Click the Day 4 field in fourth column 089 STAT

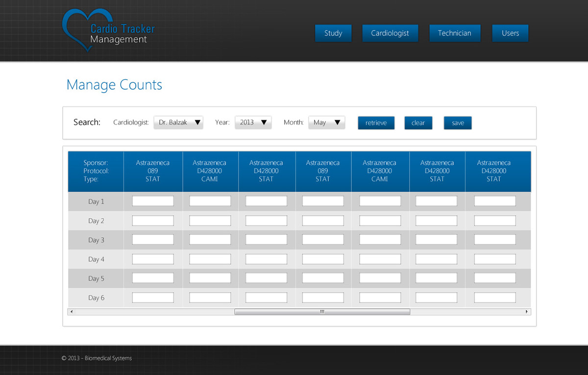(323, 259)
